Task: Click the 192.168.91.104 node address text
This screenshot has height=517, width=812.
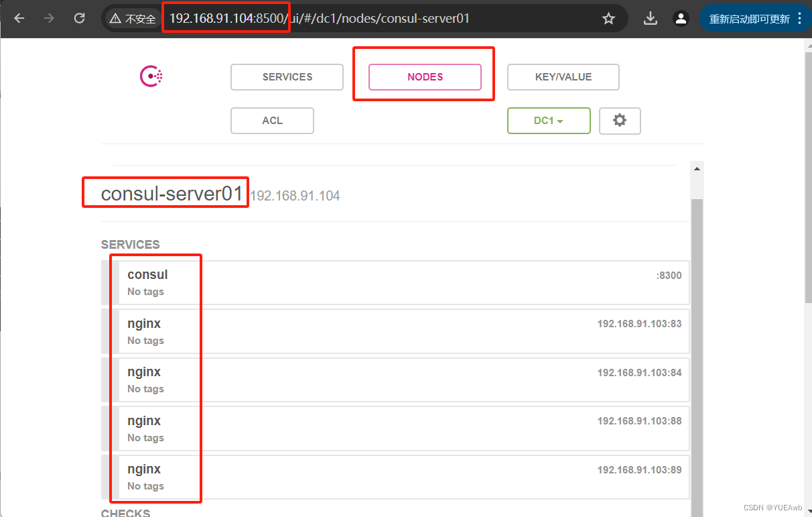Action: (295, 196)
